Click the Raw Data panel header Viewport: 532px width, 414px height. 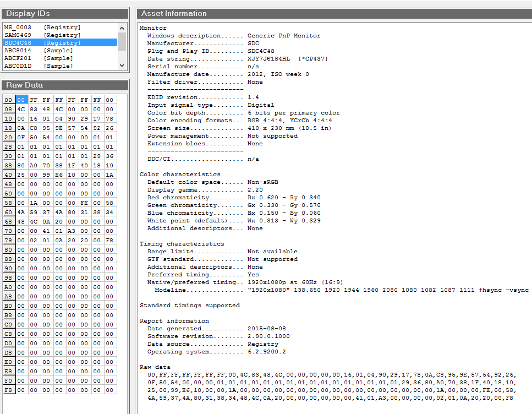pos(65,85)
